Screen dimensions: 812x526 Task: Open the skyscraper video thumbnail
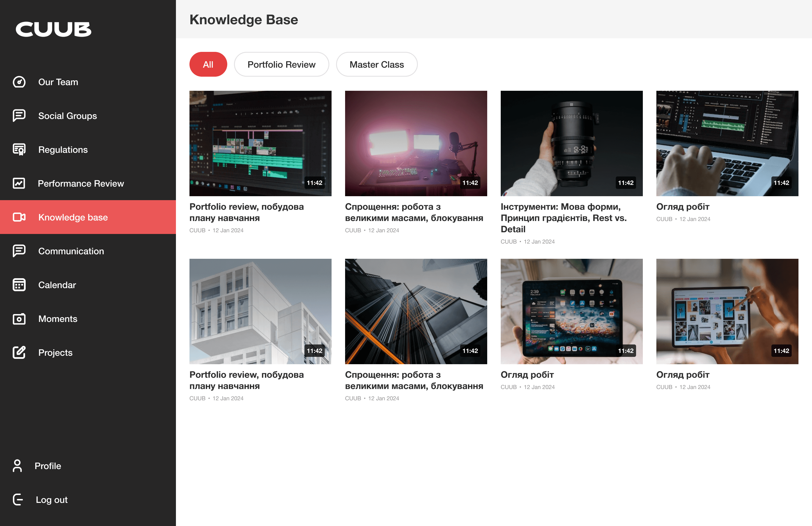tap(416, 311)
